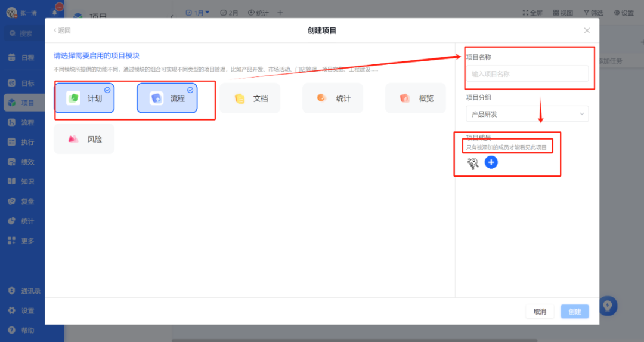Viewport: 644px width, 342px height.
Task: Click the 通讯录 sidebar icon
Action: click(11, 291)
